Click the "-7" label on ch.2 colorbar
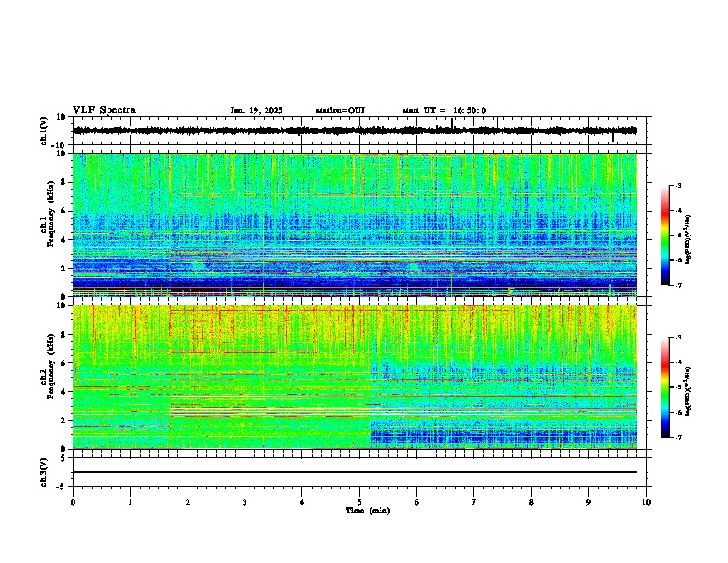The image size is (728, 563). (x=677, y=437)
